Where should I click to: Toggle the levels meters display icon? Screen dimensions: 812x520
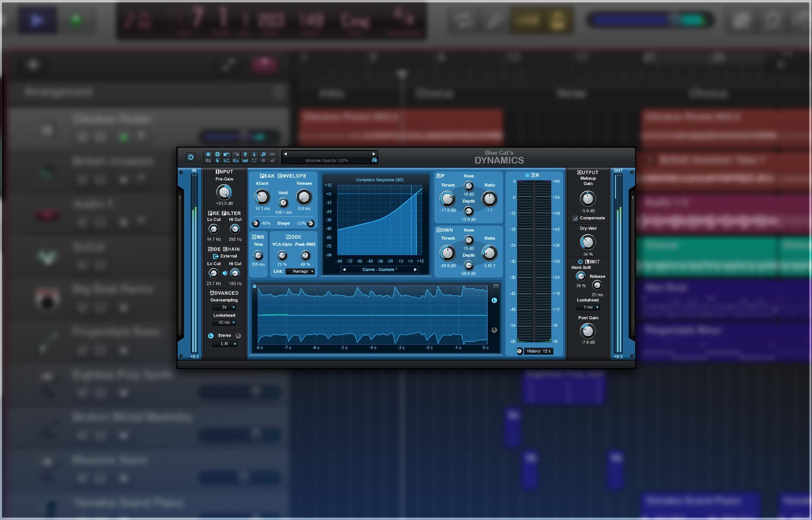pos(217,161)
